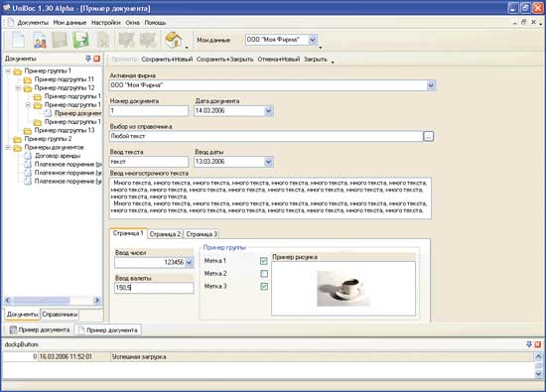Click the Закрыть form button

pos(316,60)
